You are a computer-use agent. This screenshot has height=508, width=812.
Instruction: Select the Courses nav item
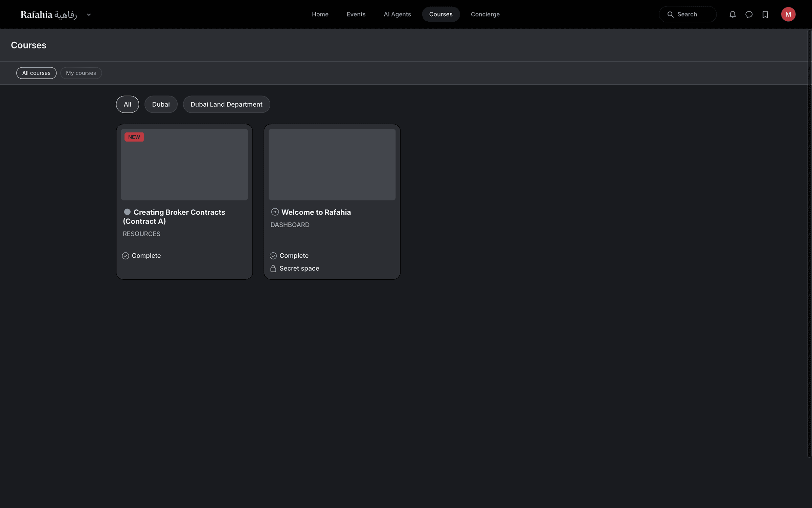pos(441,14)
